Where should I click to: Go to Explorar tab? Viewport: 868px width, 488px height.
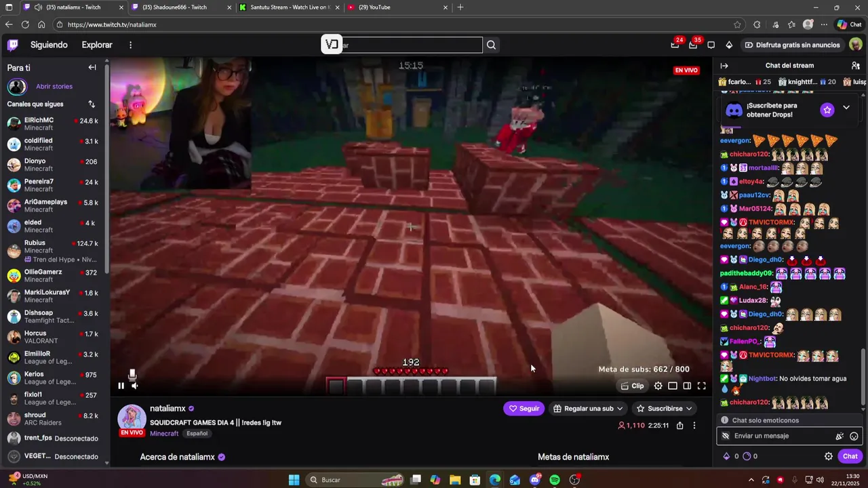[97, 45]
